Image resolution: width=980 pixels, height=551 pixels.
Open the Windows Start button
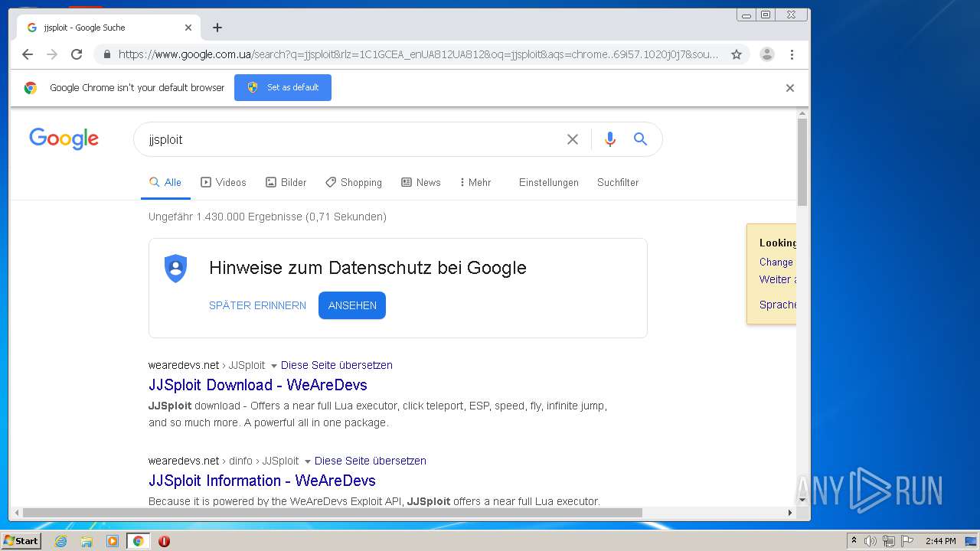[21, 541]
